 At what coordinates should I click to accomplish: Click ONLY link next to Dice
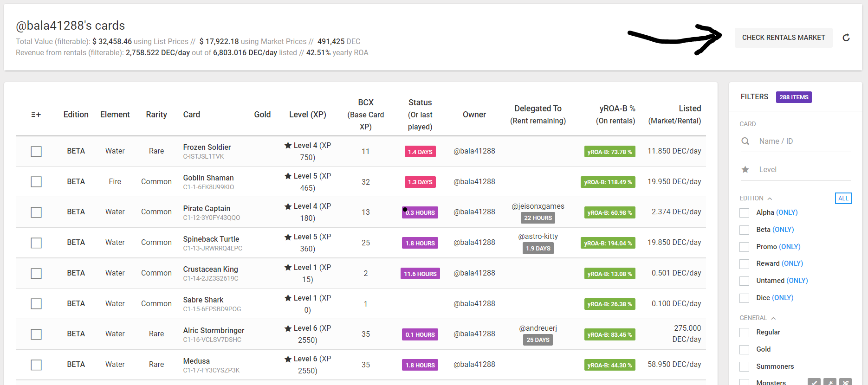click(783, 298)
